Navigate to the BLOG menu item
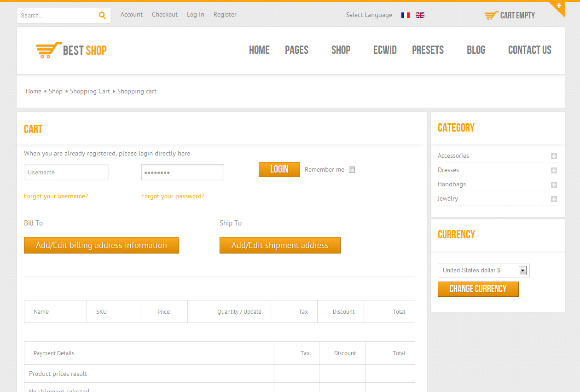The width and height of the screenshot is (580, 392). 476,50
